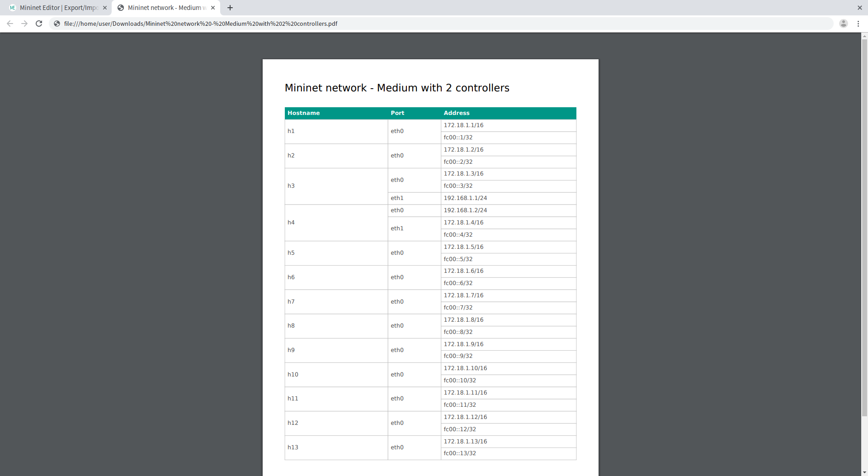Open a new browser tab
The height and width of the screenshot is (476, 868).
click(230, 8)
